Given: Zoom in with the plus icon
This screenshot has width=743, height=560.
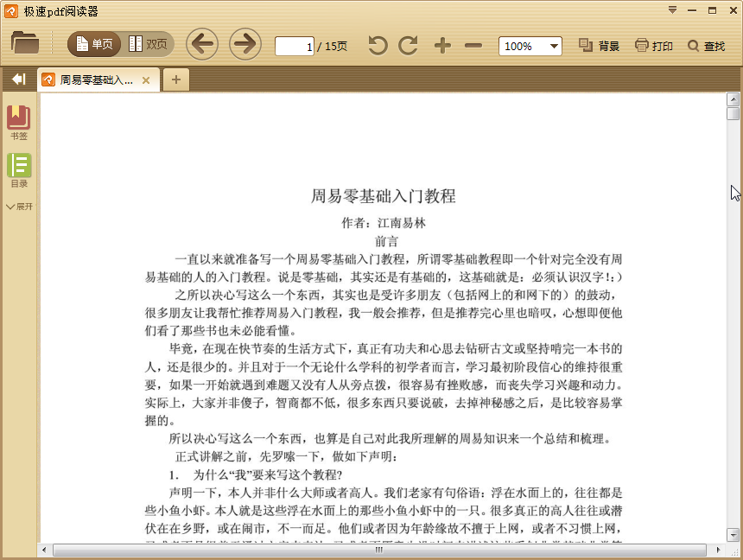Looking at the screenshot, I should pos(442,46).
